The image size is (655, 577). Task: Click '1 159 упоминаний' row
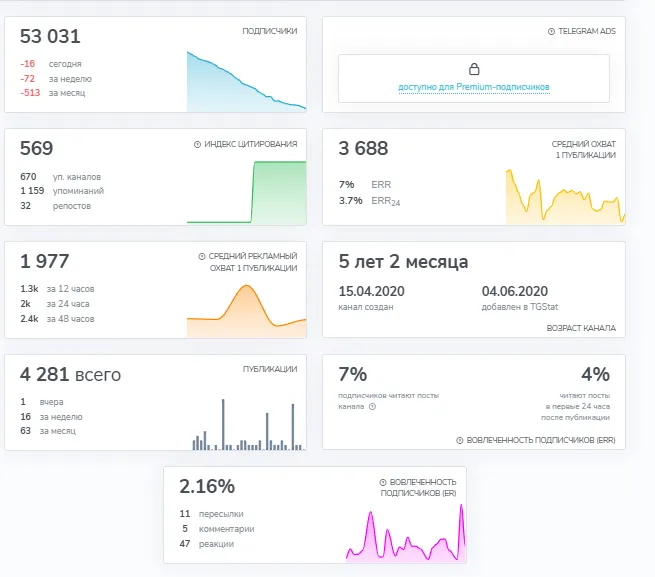coord(62,191)
